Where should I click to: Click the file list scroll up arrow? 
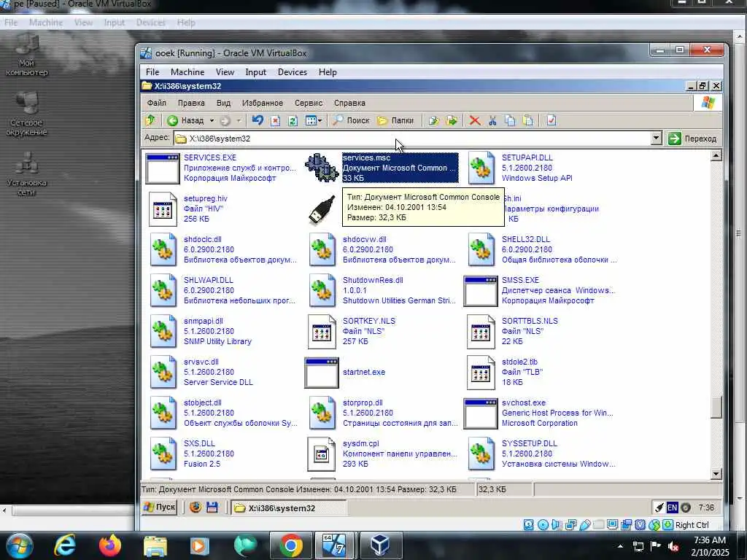pos(716,156)
